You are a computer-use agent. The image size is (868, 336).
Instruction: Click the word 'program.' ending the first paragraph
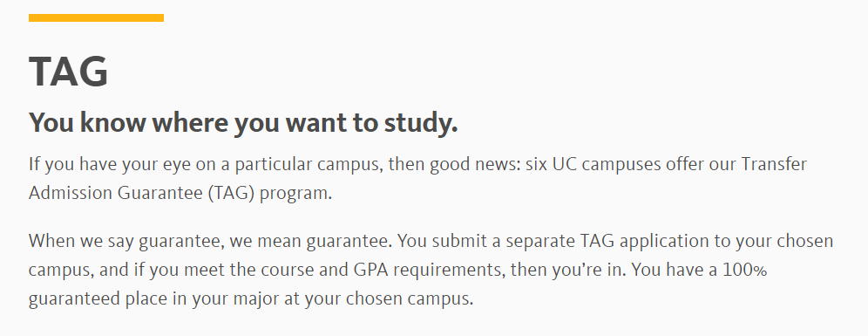(296, 194)
